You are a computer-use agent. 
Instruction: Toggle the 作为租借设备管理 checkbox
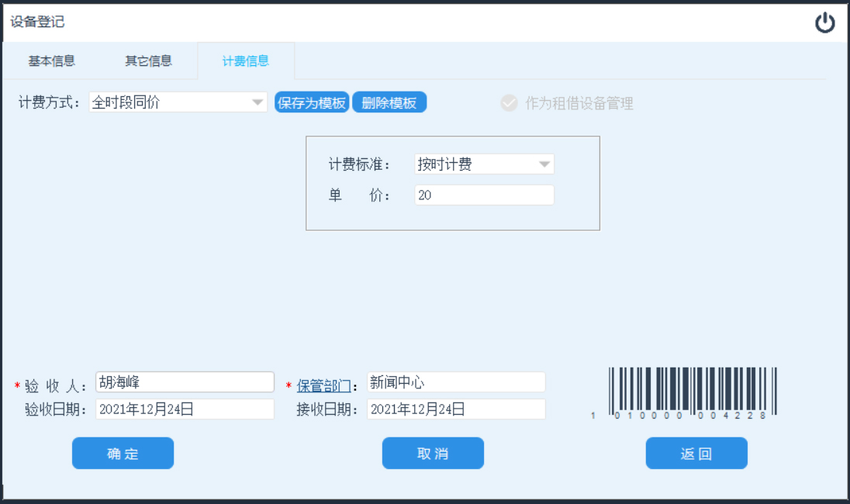pyautogui.click(x=509, y=103)
